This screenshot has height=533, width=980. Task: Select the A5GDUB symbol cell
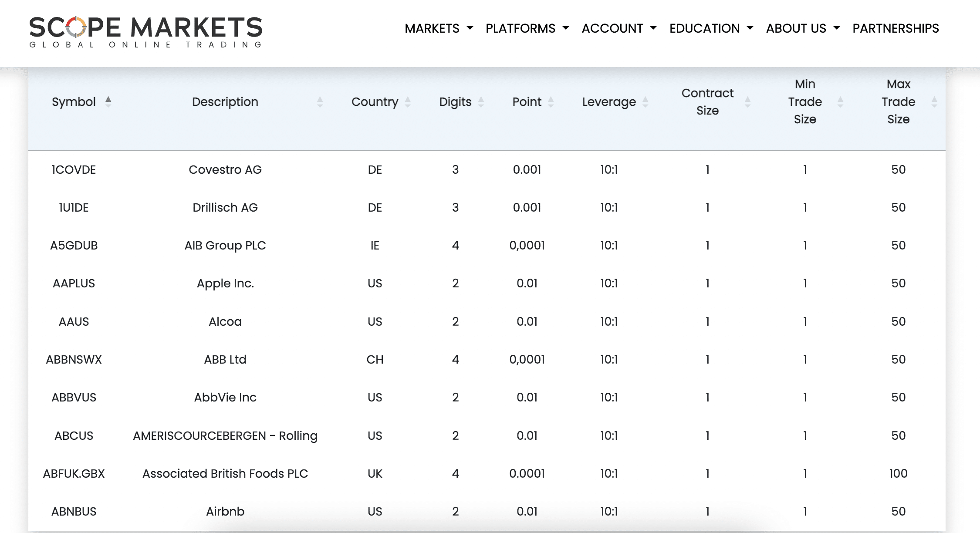[74, 246]
